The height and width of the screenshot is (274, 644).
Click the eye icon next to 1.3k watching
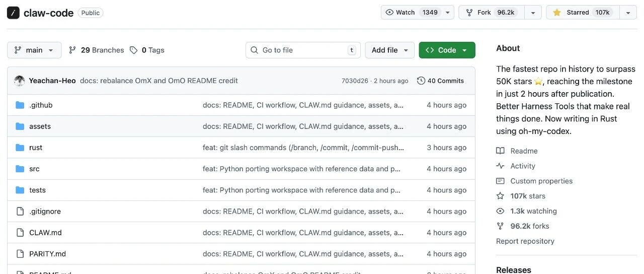tap(500, 211)
